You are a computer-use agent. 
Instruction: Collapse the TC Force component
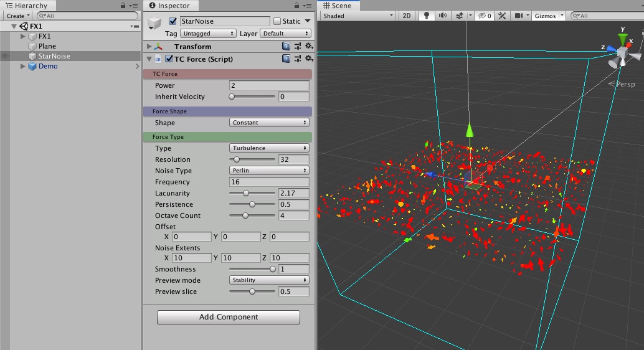[x=149, y=59]
